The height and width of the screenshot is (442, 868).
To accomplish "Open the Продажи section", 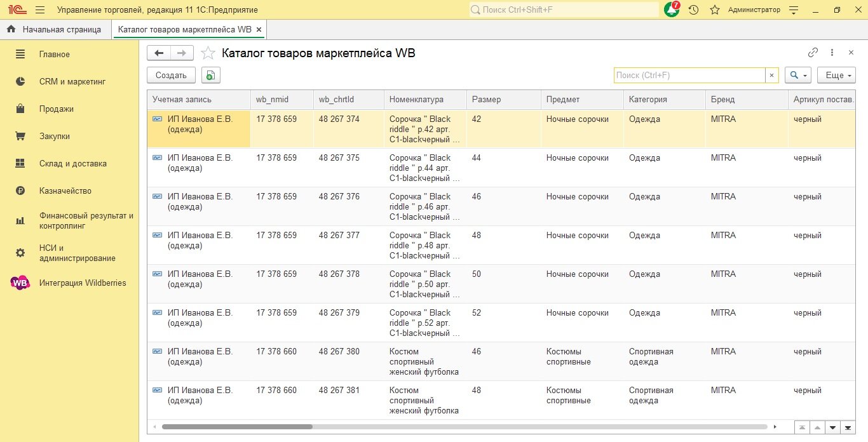I will click(57, 109).
